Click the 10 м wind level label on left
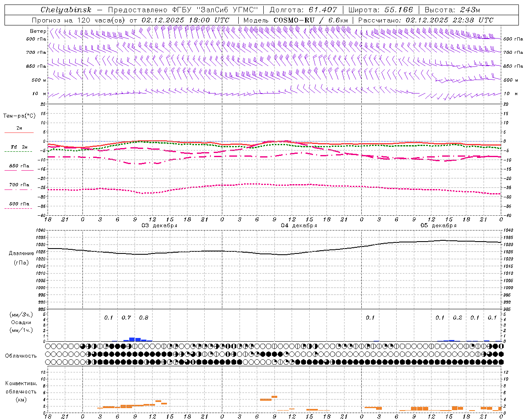Image resolution: width=525 pixels, height=420 pixels. point(39,94)
